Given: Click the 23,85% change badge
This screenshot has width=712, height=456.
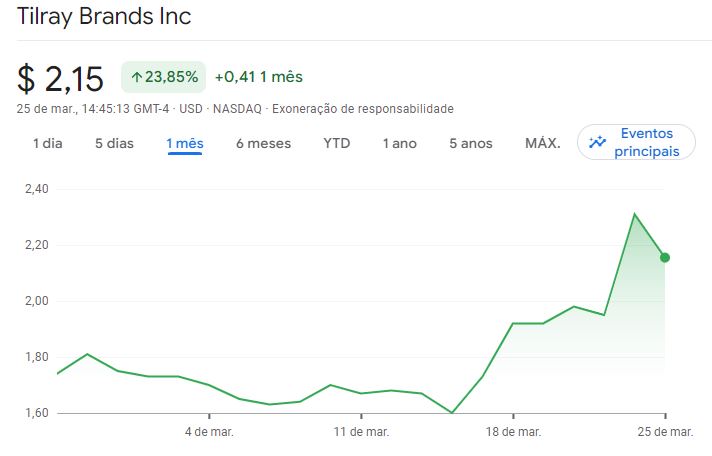Looking at the screenshot, I should click(163, 77).
